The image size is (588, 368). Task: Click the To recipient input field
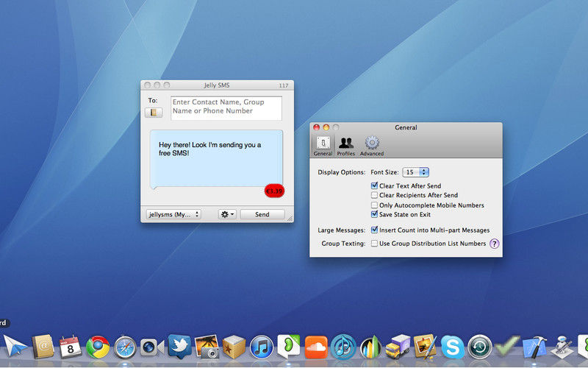(226, 108)
